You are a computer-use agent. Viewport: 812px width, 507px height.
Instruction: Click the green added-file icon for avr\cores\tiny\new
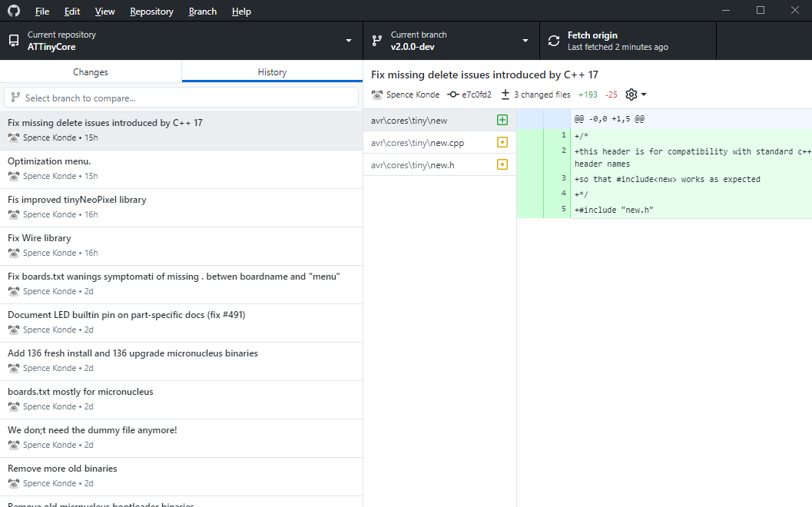(x=502, y=120)
